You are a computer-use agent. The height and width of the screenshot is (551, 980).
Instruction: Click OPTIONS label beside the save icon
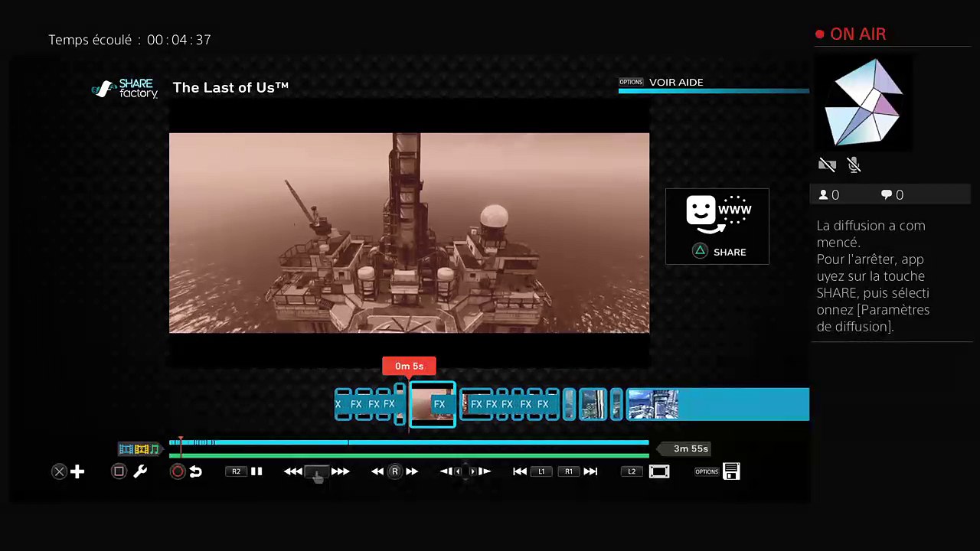coord(707,471)
